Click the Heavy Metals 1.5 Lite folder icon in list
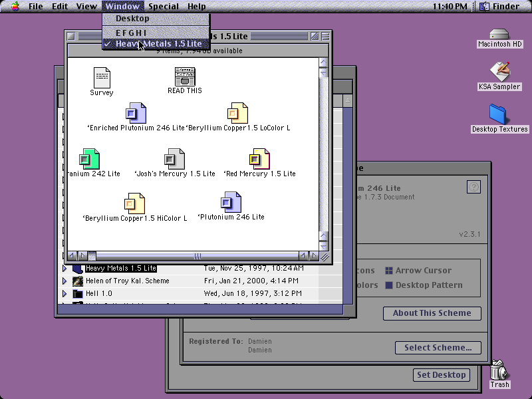This screenshot has height=399, width=532. (78, 269)
